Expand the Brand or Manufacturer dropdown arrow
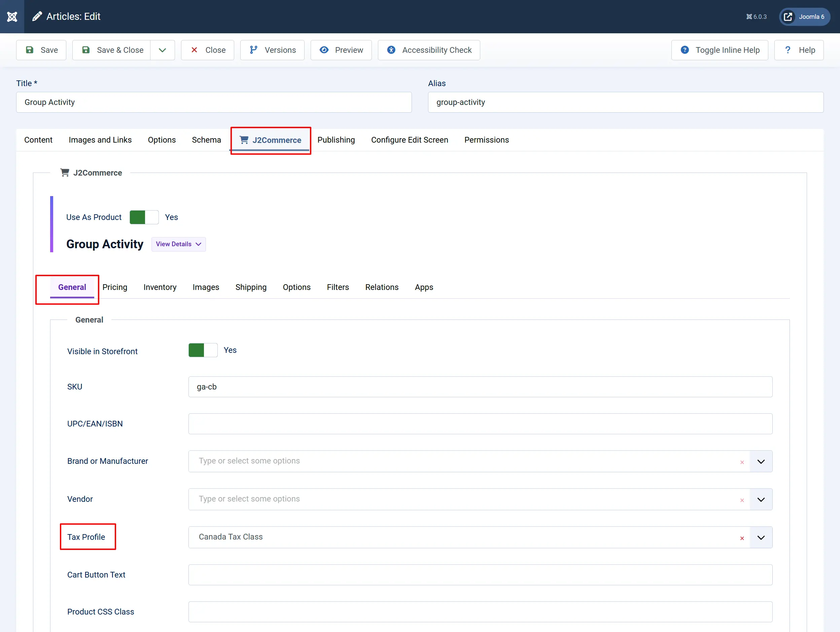 click(x=761, y=461)
